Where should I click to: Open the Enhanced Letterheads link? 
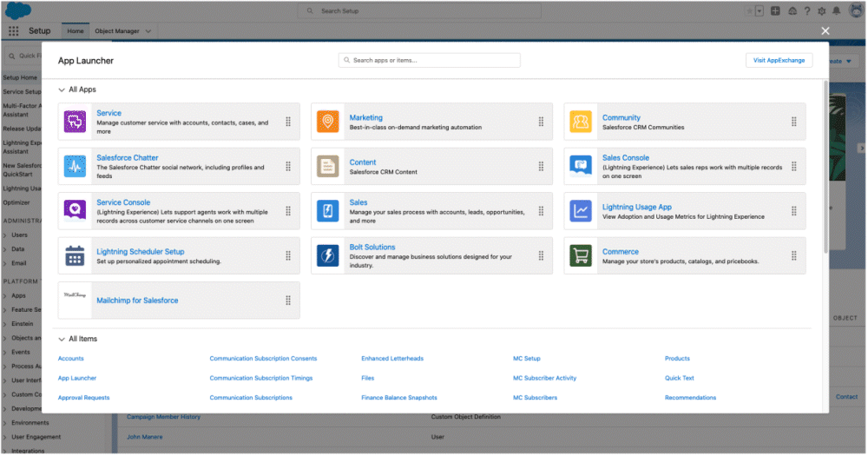tap(392, 359)
